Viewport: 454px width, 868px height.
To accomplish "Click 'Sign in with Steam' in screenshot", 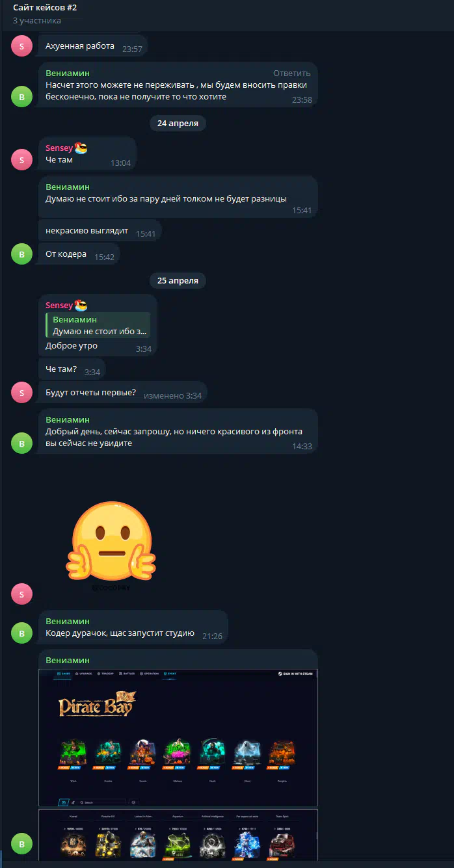I will pos(296,674).
